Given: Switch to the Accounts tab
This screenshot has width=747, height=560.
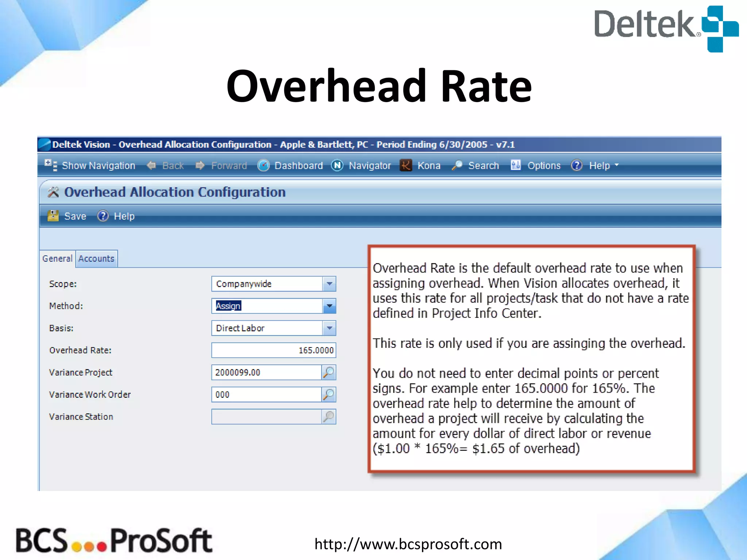Looking at the screenshot, I should [x=96, y=258].
